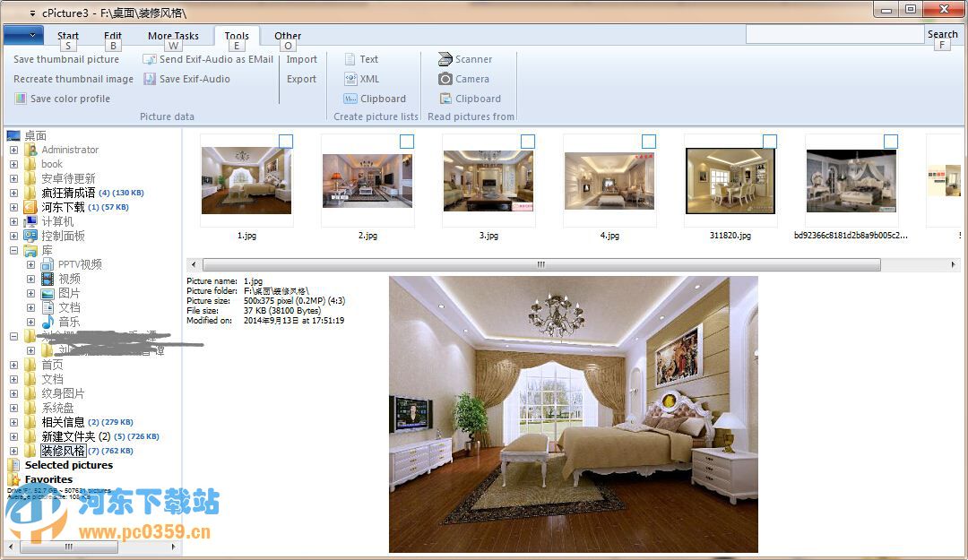The image size is (968, 560).
Task: Click the 装修风格 folder icon
Action: [x=30, y=451]
